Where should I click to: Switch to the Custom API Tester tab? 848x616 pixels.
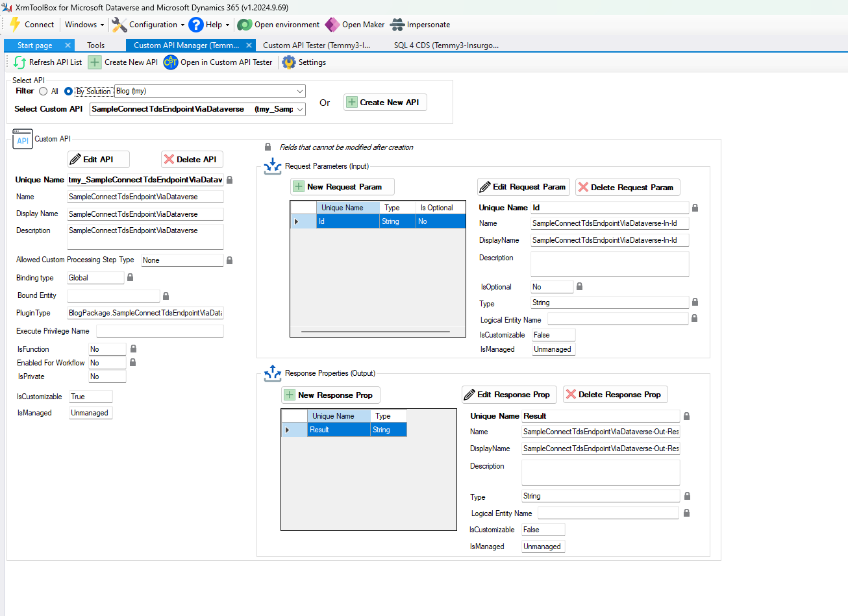pos(316,45)
